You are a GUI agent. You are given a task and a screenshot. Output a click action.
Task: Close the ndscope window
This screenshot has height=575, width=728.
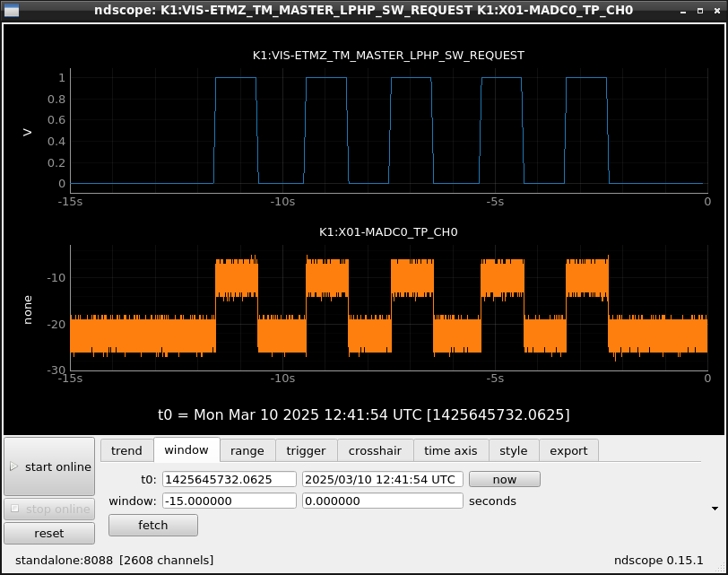(717, 11)
